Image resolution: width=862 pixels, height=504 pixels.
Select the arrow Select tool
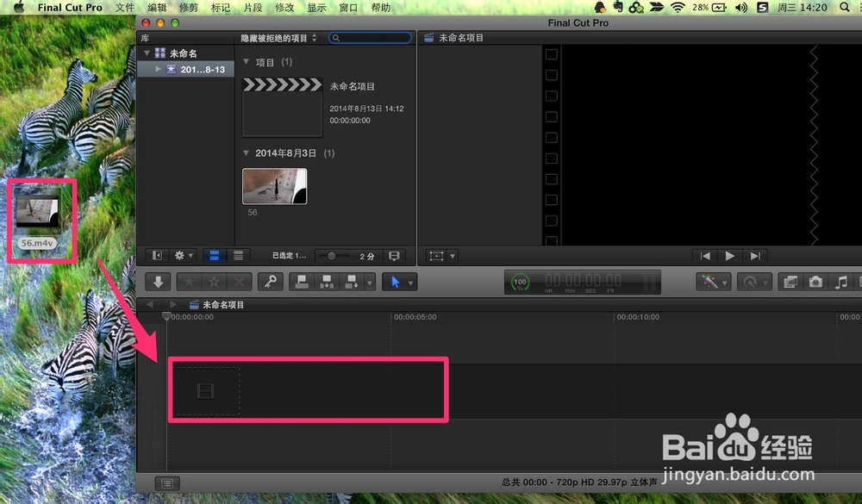coord(395,282)
